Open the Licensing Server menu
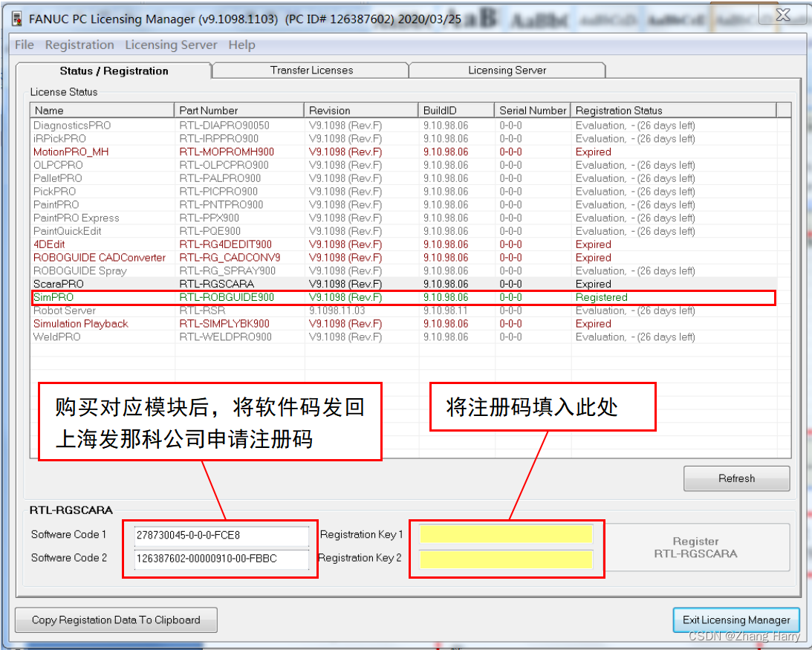Viewport: 812px width, 650px height. (171, 45)
